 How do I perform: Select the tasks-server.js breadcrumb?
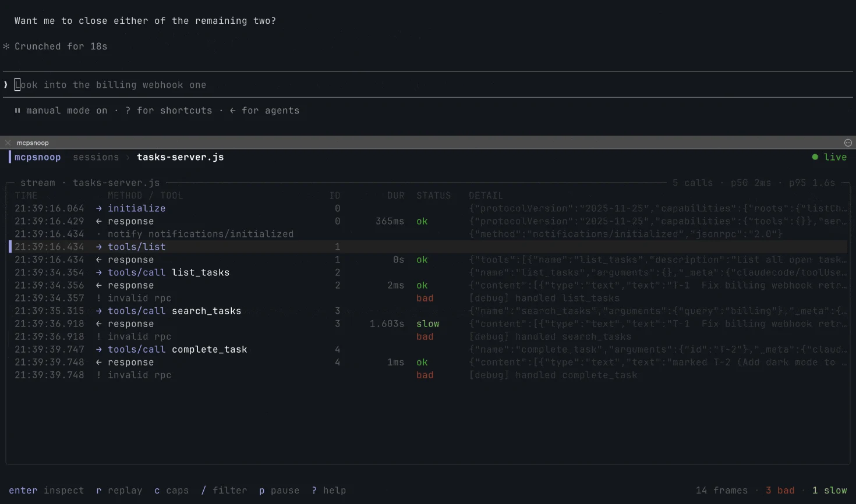click(x=180, y=157)
